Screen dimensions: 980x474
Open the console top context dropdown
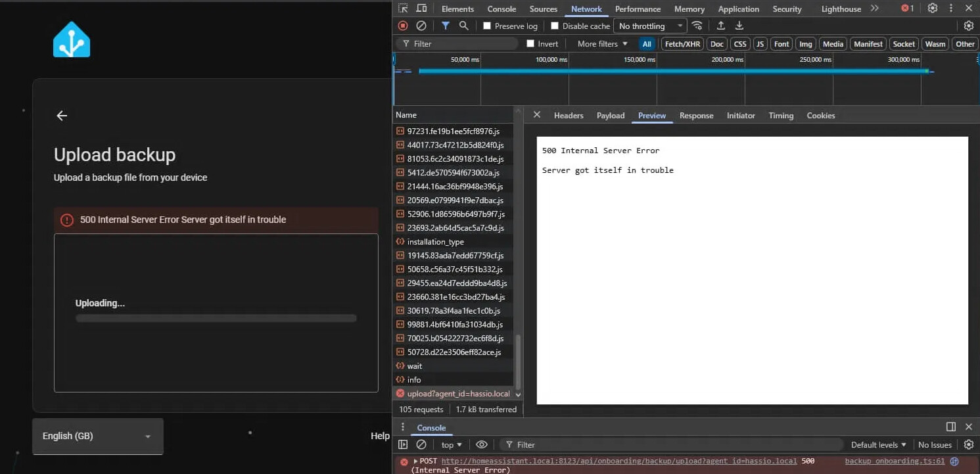pos(452,444)
